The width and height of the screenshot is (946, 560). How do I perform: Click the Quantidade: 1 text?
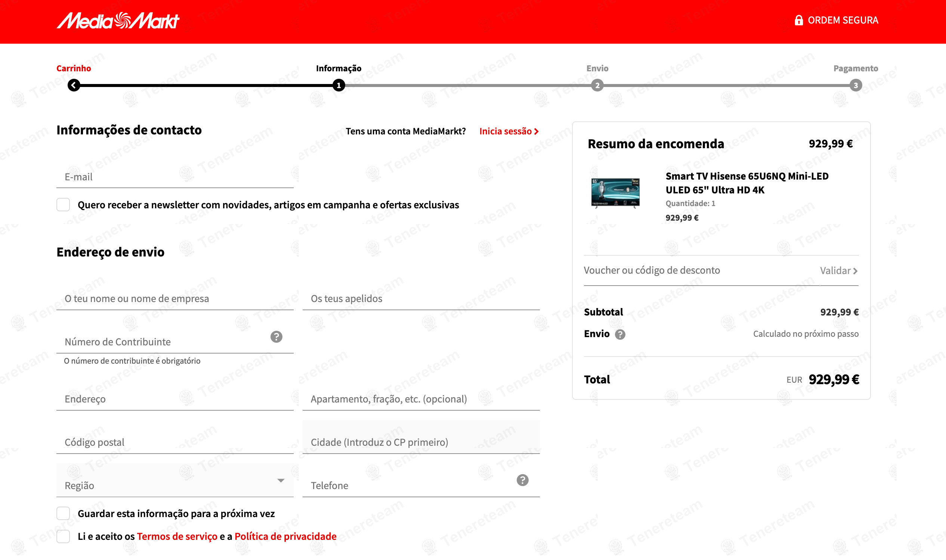pos(690,203)
